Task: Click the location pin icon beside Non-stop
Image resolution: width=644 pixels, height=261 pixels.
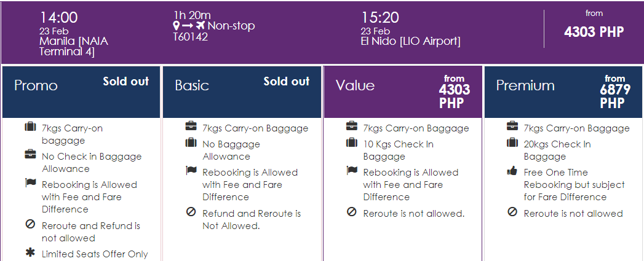Action: (177, 26)
